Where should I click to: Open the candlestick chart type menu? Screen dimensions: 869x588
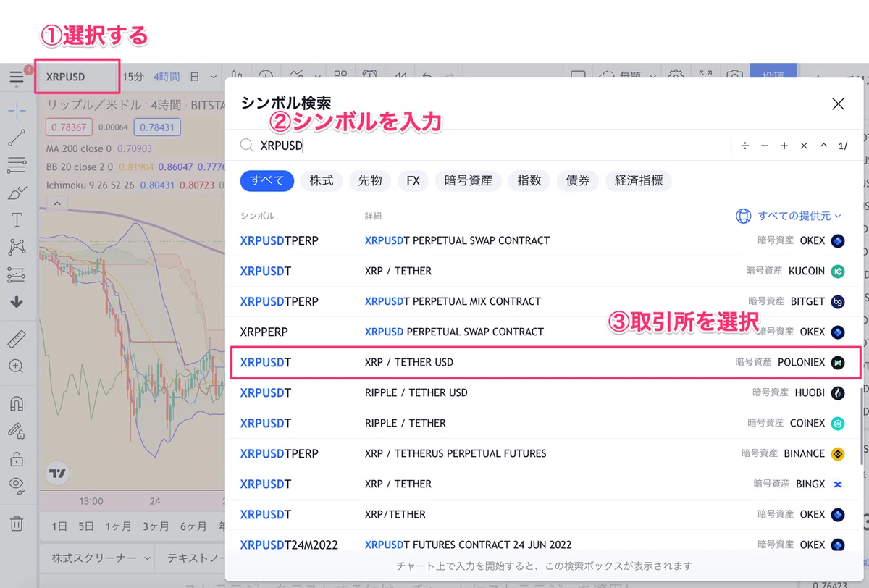237,77
